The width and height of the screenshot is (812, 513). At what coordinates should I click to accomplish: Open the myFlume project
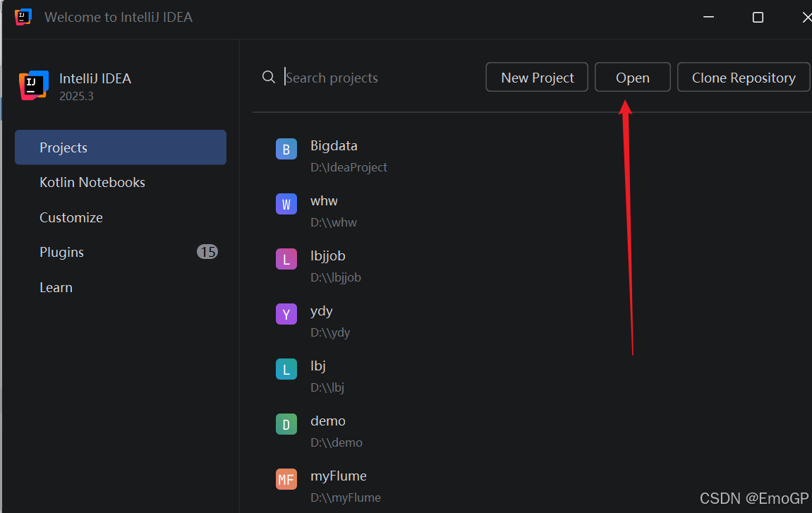click(338, 476)
